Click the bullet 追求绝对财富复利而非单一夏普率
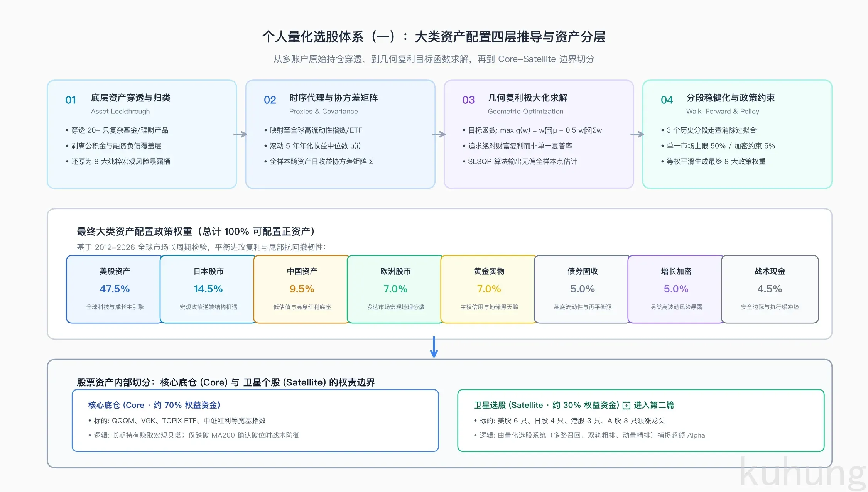This screenshot has height=492, width=868. point(518,145)
